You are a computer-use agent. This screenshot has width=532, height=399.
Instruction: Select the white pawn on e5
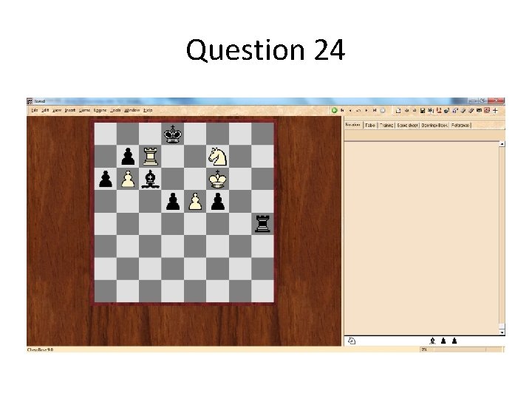tap(195, 202)
